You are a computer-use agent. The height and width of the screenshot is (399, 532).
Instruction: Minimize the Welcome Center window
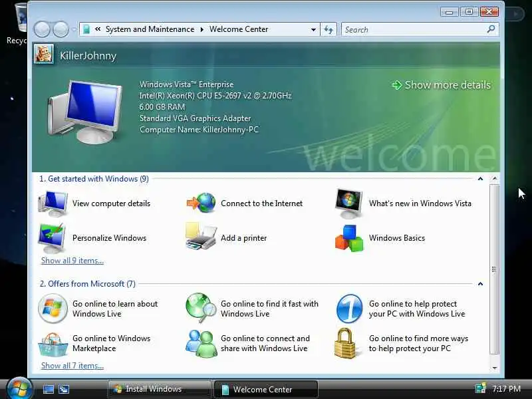click(450, 12)
